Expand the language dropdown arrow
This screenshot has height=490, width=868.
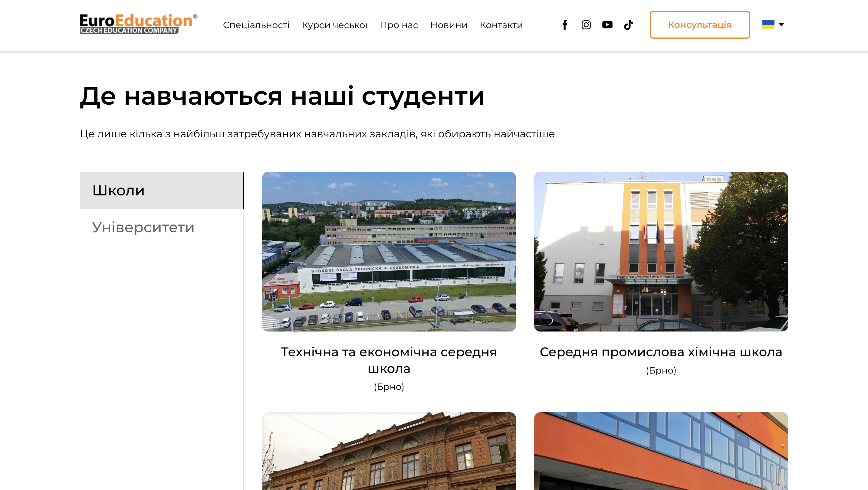click(x=781, y=24)
